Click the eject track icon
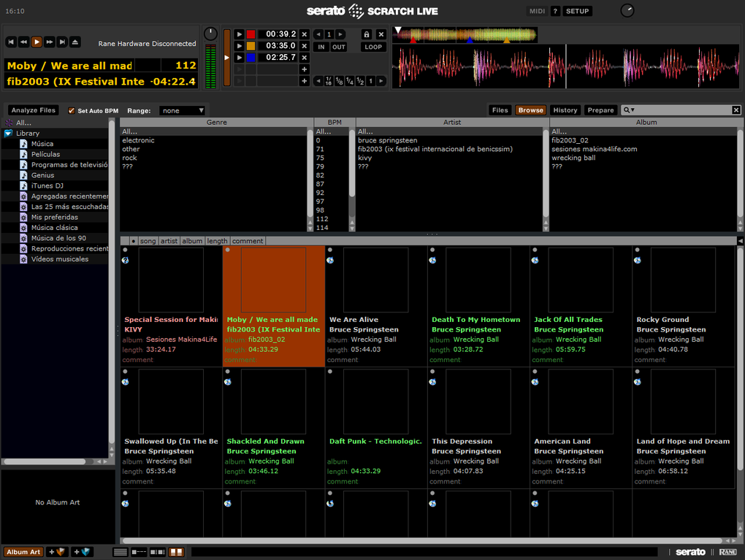745x560 pixels. [75, 42]
